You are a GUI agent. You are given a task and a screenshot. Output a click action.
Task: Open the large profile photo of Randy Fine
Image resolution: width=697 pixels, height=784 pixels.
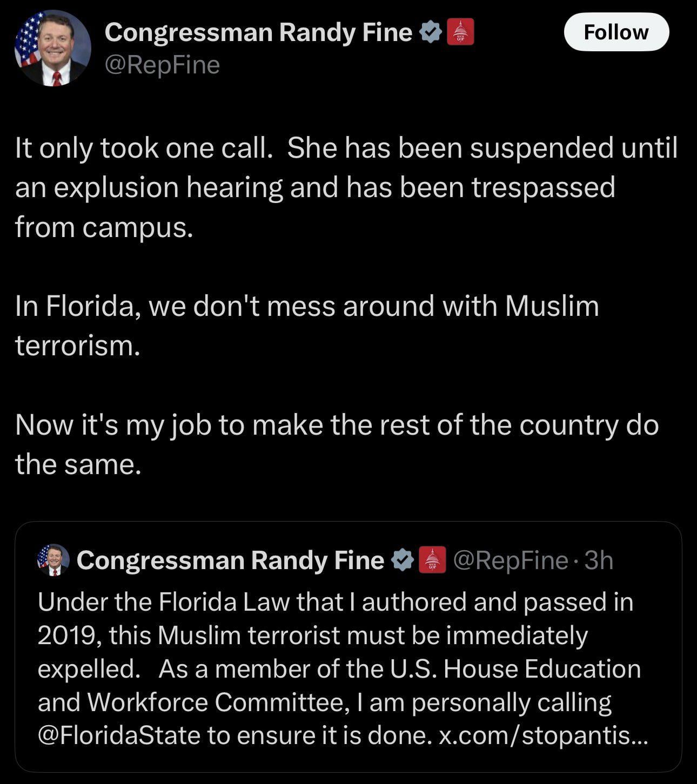tap(53, 48)
